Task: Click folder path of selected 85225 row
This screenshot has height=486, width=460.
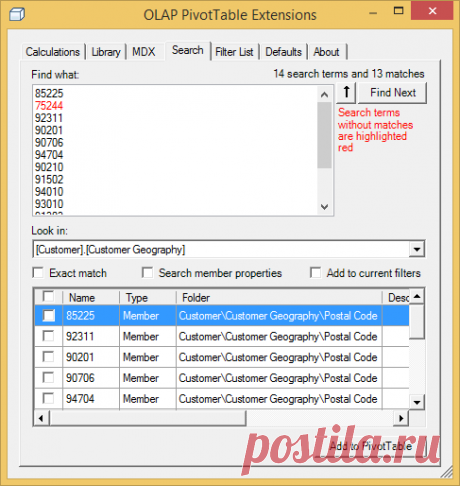Action: 278,316
